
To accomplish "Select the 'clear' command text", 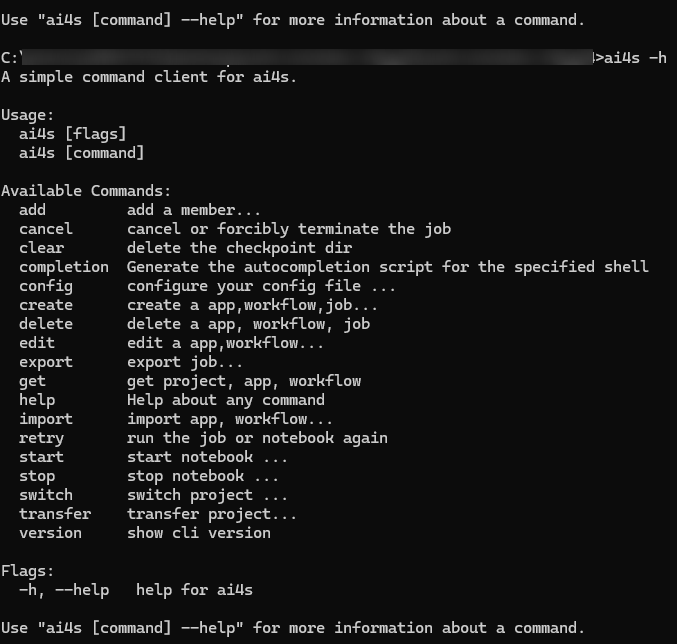I will click(41, 248).
